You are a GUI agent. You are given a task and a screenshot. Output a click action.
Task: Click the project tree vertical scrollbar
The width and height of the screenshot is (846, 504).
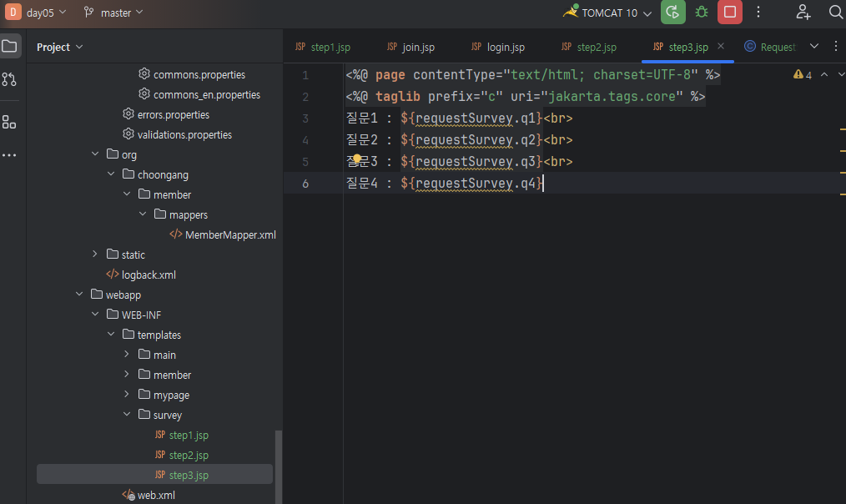(x=279, y=466)
